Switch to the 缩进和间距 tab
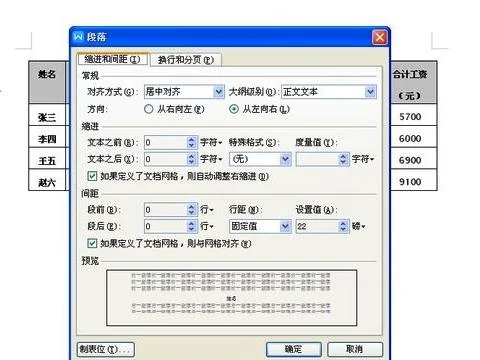 pos(113,59)
